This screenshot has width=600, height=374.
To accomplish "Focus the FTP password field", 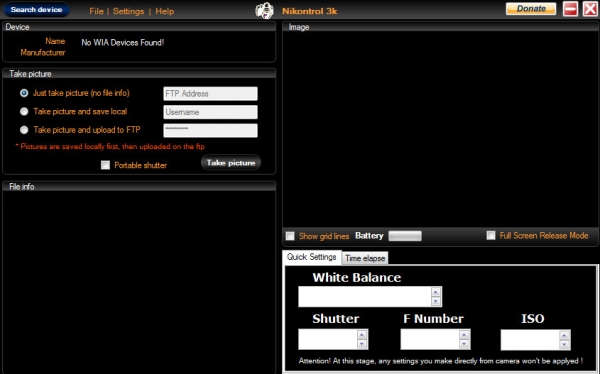I will click(210, 130).
